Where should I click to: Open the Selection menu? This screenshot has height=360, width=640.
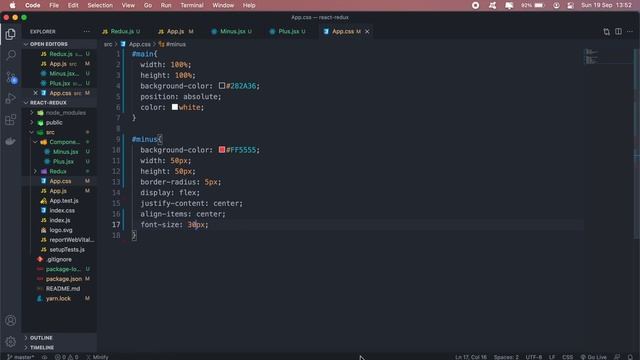tap(100, 5)
